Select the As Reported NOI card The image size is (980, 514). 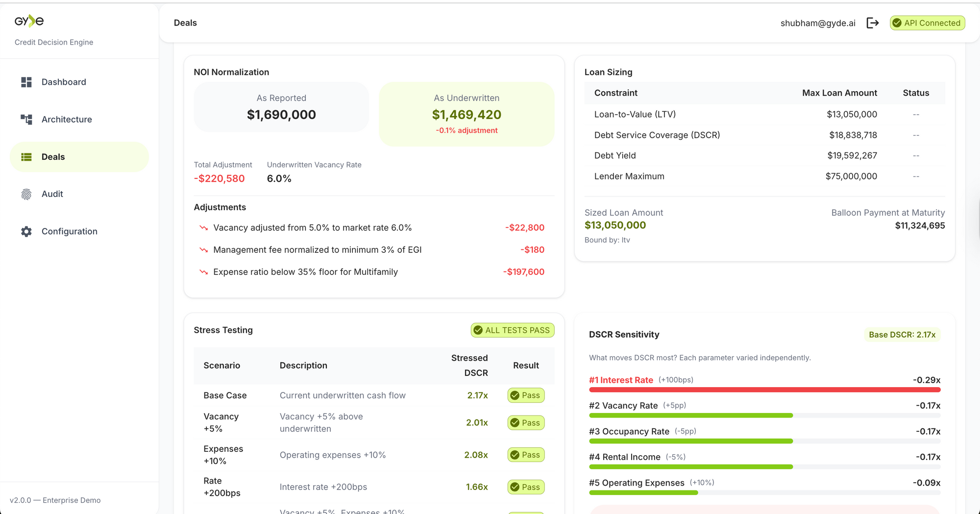coord(281,107)
